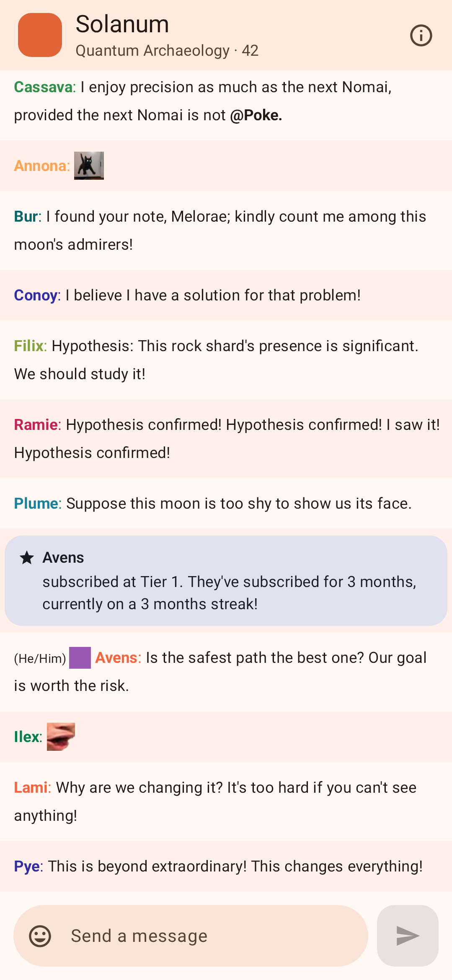Image resolution: width=452 pixels, height=980 pixels.
Task: Tap the @Poke mention
Action: (x=256, y=115)
